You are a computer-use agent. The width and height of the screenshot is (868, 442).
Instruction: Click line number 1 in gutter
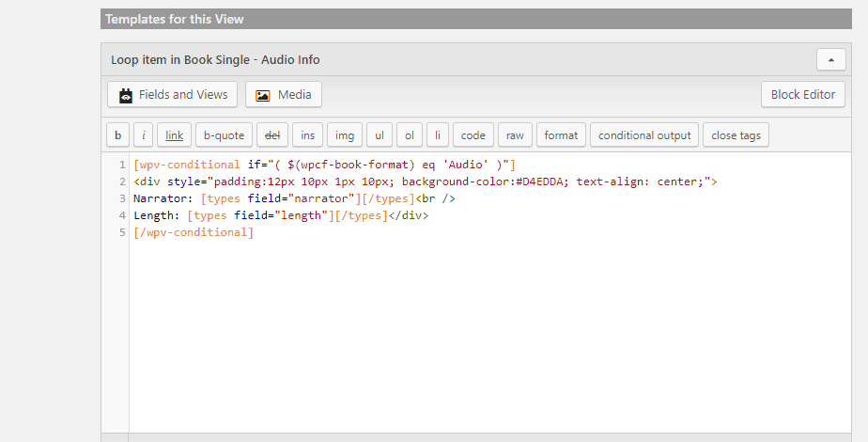coord(122,166)
